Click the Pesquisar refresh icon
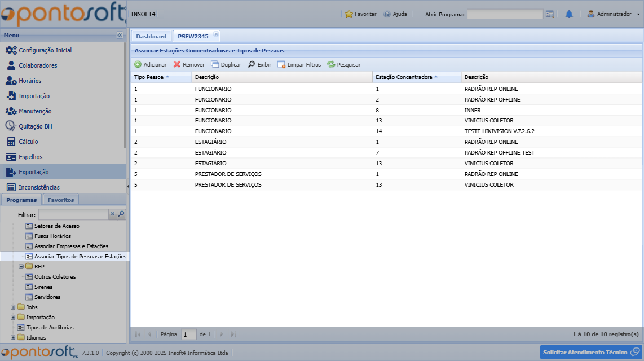 [331, 65]
